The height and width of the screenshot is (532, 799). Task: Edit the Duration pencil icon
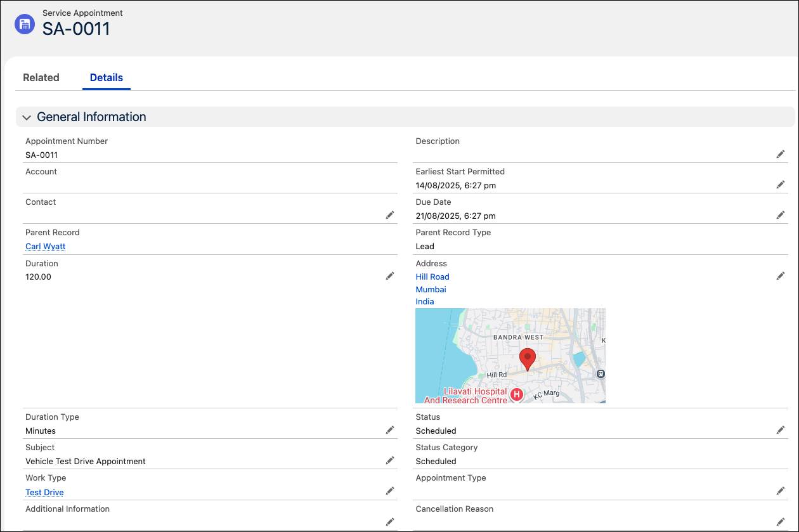(390, 276)
